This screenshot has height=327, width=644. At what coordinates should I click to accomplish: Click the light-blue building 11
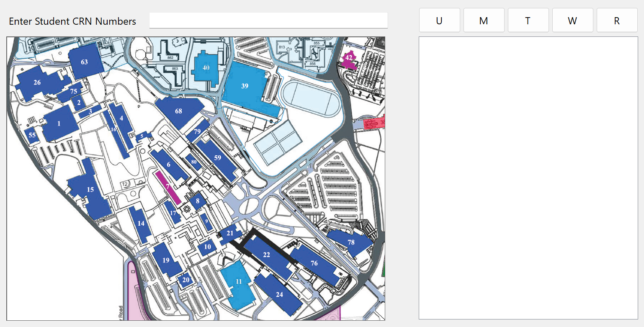point(239,282)
